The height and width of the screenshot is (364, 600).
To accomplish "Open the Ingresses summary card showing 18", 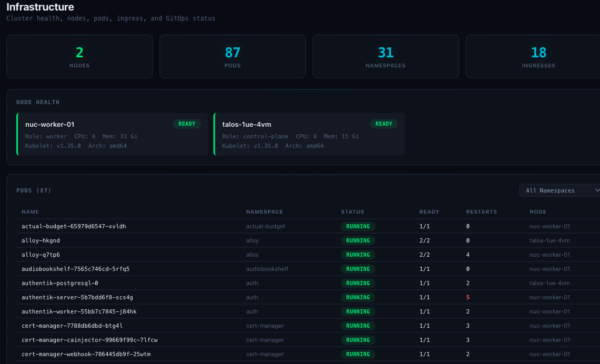I will pyautogui.click(x=533, y=57).
